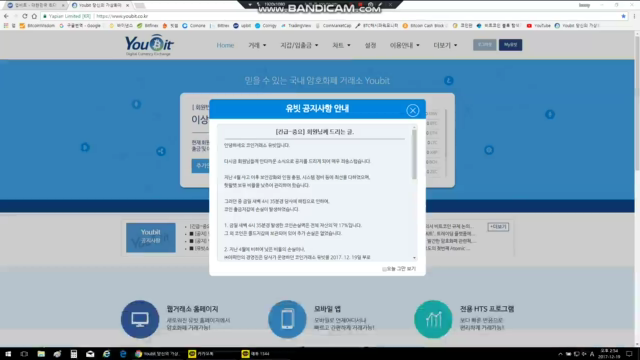
Task: Expand the 거래 dropdown menu
Action: 257,45
